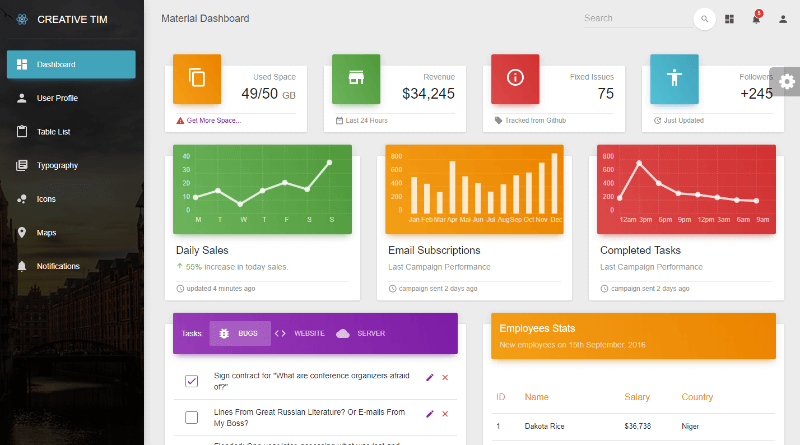Open the user account person icon

pos(783,19)
